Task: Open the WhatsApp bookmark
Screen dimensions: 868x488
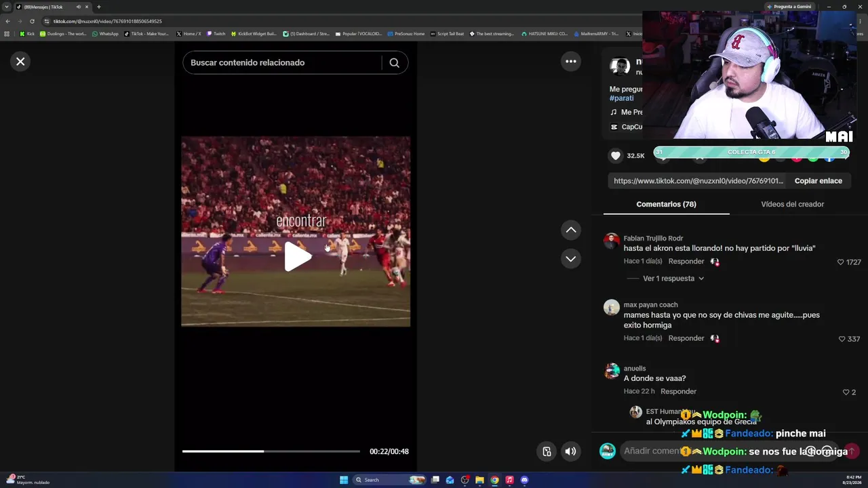Action: coord(104,34)
